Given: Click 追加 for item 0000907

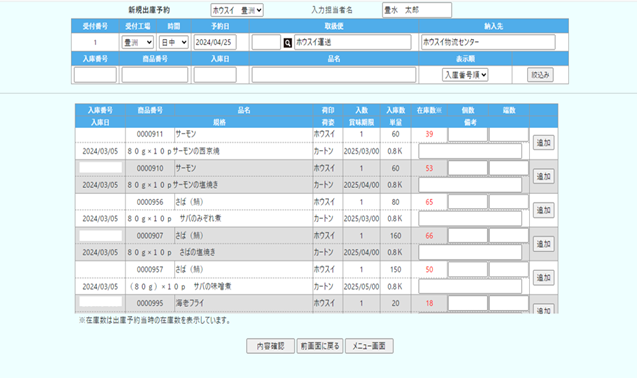Looking at the screenshot, I should click(x=544, y=244).
